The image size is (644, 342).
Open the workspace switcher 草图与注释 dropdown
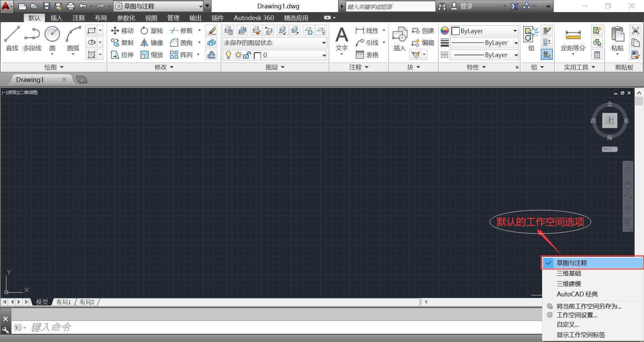[x=159, y=6]
